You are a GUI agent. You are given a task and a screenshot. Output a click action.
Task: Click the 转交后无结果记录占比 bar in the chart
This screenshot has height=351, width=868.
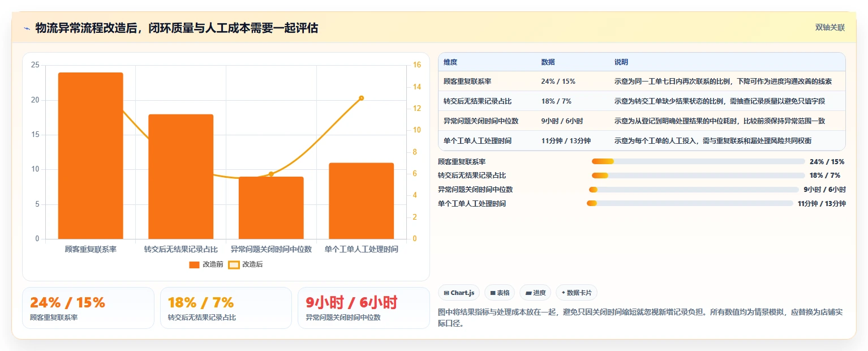click(181, 177)
